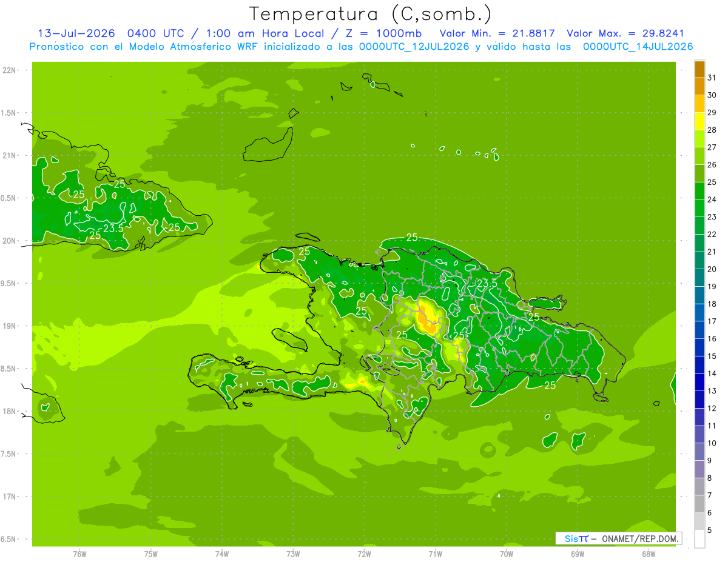Viewport: 728px width, 562px height.
Task: Click the "0000UTC_12JUL2026" initialization time
Action: [414, 47]
